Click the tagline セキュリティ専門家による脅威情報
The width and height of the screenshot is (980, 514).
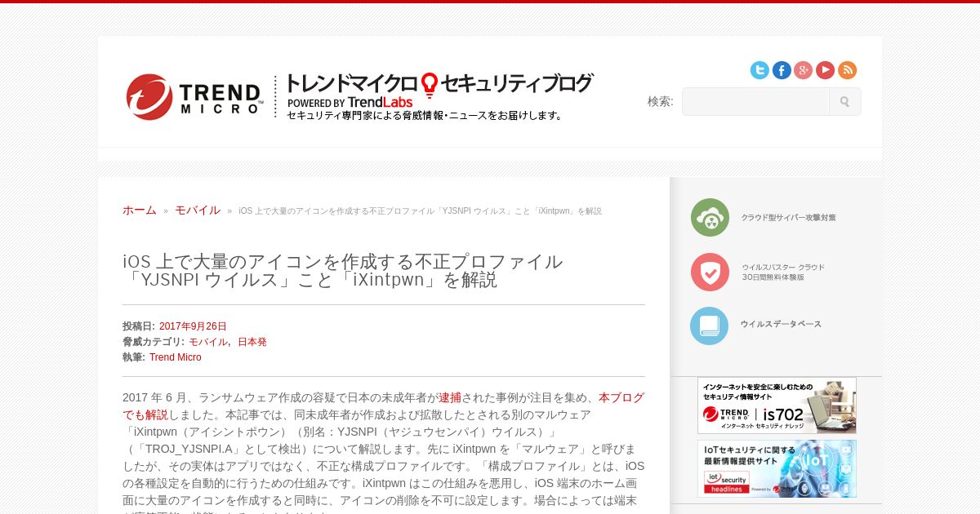click(425, 116)
